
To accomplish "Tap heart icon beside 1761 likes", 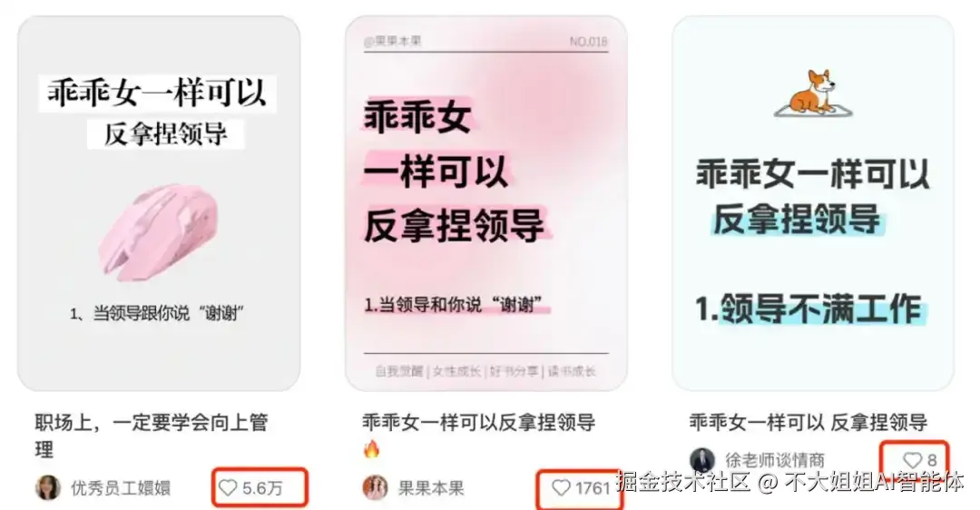I will pos(562,487).
